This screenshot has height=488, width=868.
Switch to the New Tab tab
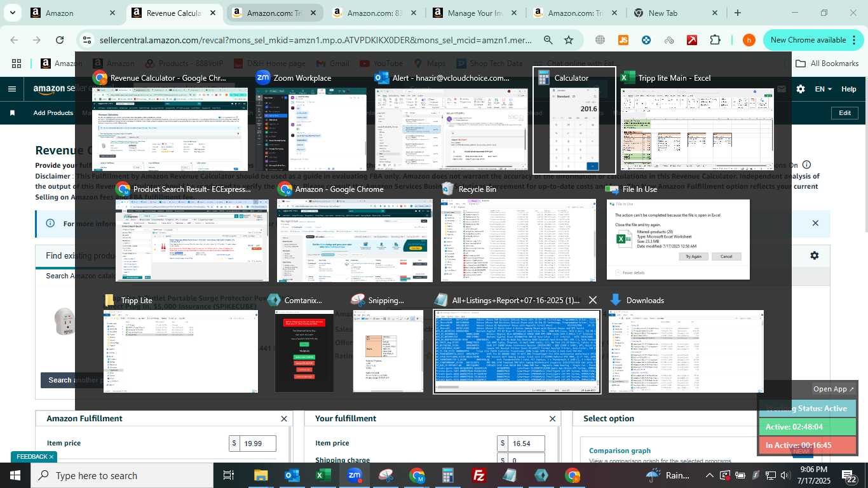coord(676,13)
